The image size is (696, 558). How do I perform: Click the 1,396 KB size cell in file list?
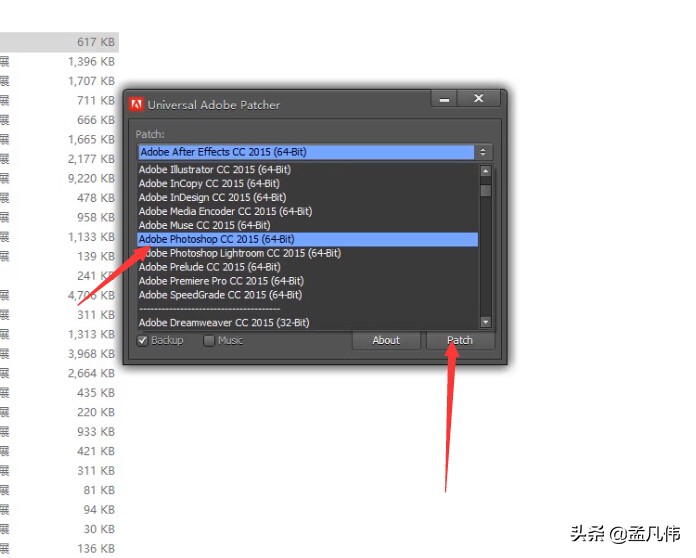click(x=91, y=62)
